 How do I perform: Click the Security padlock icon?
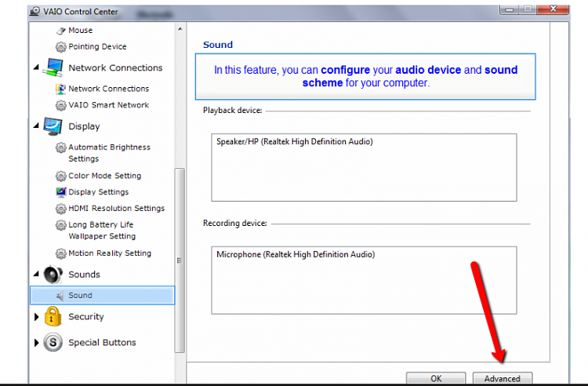pos(53,316)
